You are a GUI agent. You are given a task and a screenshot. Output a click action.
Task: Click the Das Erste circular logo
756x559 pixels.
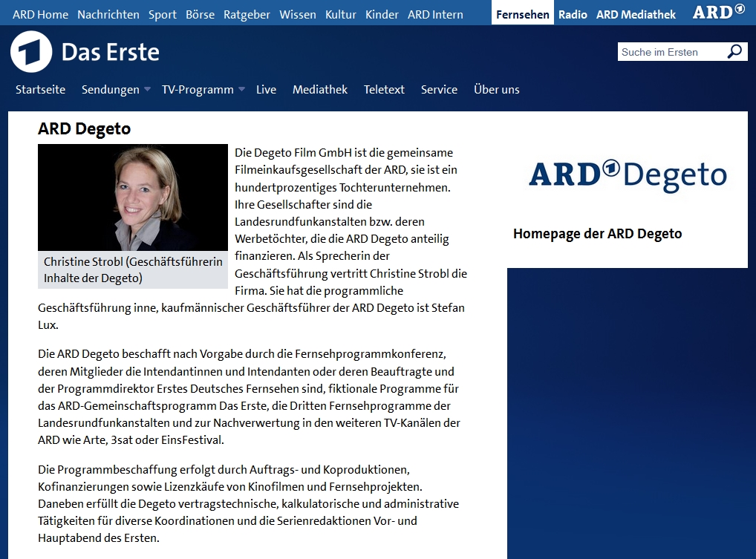coord(31,51)
